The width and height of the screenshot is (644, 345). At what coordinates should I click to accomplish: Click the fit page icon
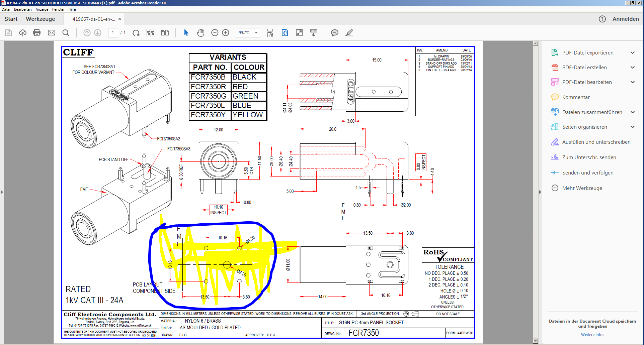[x=285, y=33]
